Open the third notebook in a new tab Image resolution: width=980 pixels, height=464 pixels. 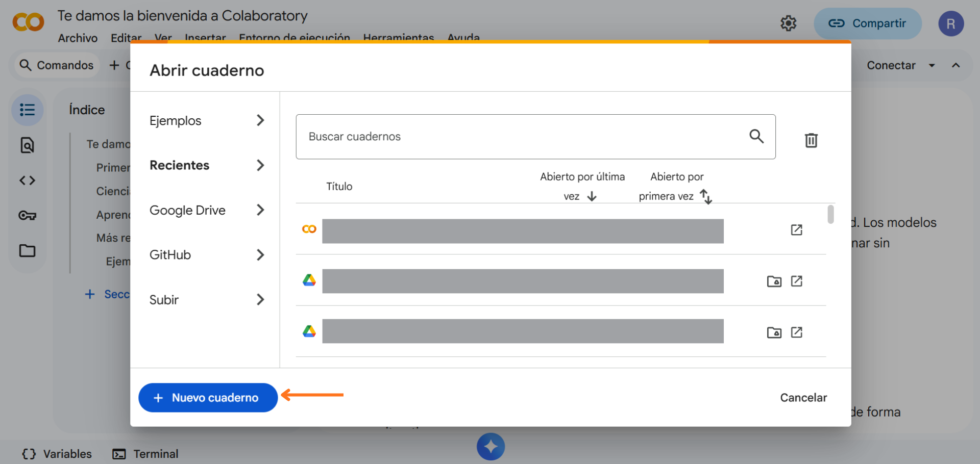pyautogui.click(x=796, y=332)
